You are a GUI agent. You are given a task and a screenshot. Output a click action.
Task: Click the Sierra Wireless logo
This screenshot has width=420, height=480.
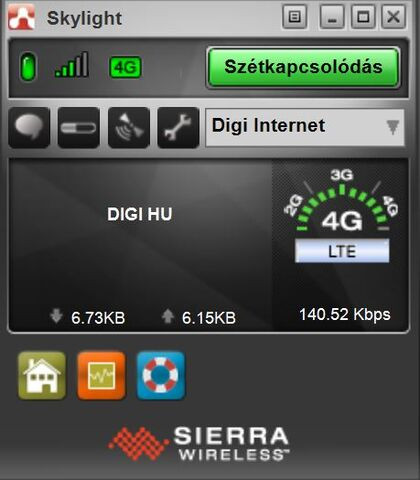pos(199,443)
